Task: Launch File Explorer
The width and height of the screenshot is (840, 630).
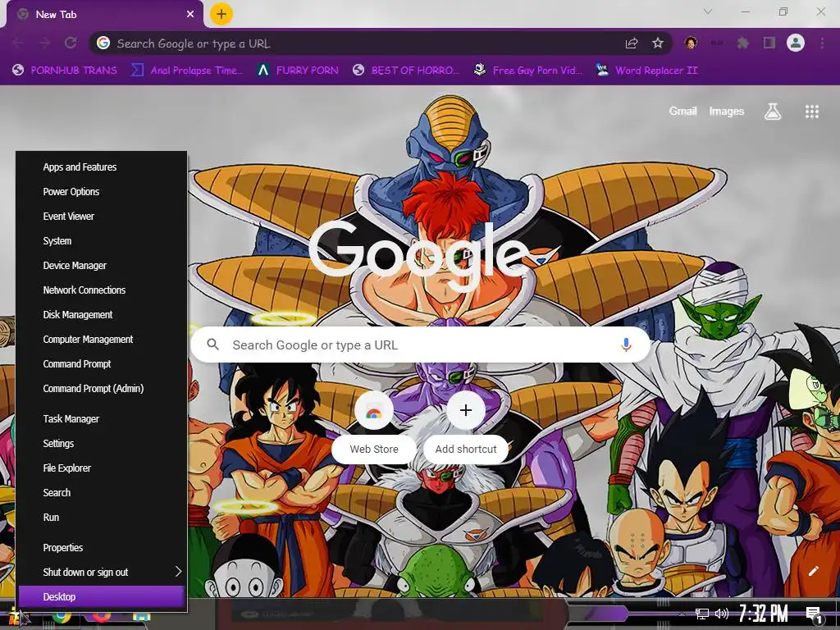Action: pos(102,468)
